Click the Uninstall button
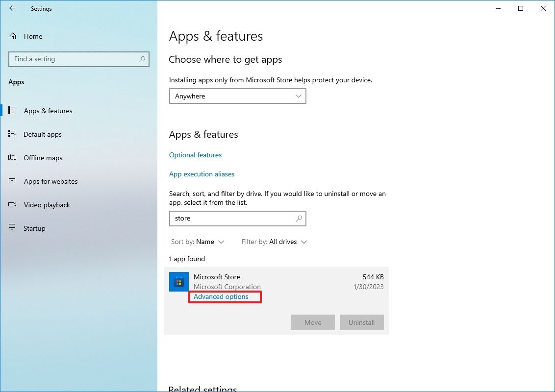Viewport: 555px width, 392px height. pyautogui.click(x=361, y=322)
